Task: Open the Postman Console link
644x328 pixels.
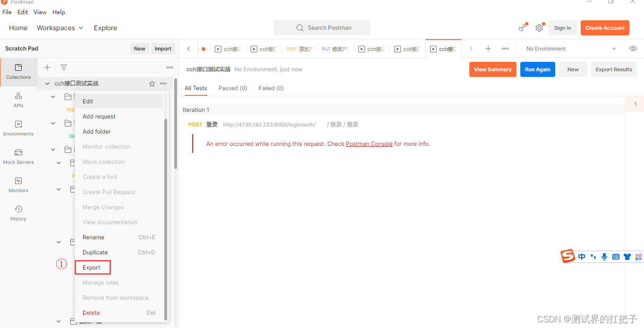Action: coord(369,143)
